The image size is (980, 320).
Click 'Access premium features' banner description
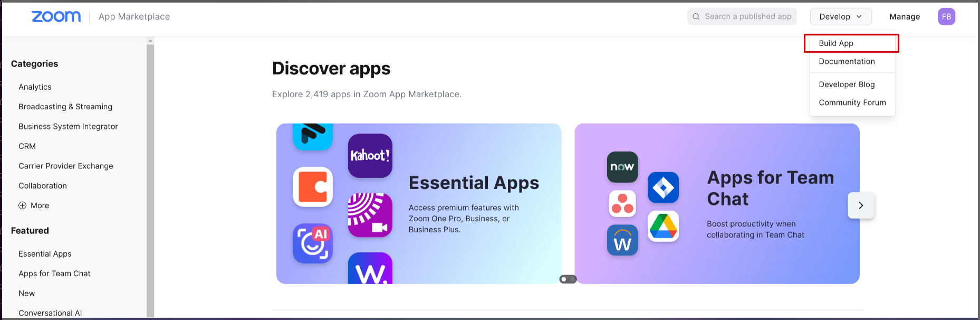pos(464,219)
